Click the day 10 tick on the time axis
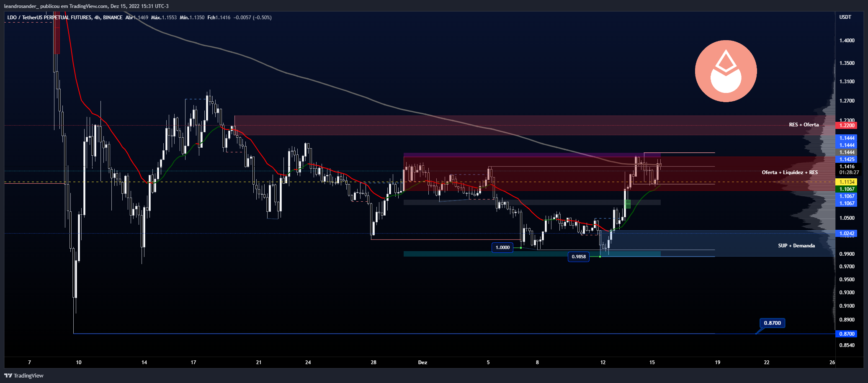 coord(79,362)
